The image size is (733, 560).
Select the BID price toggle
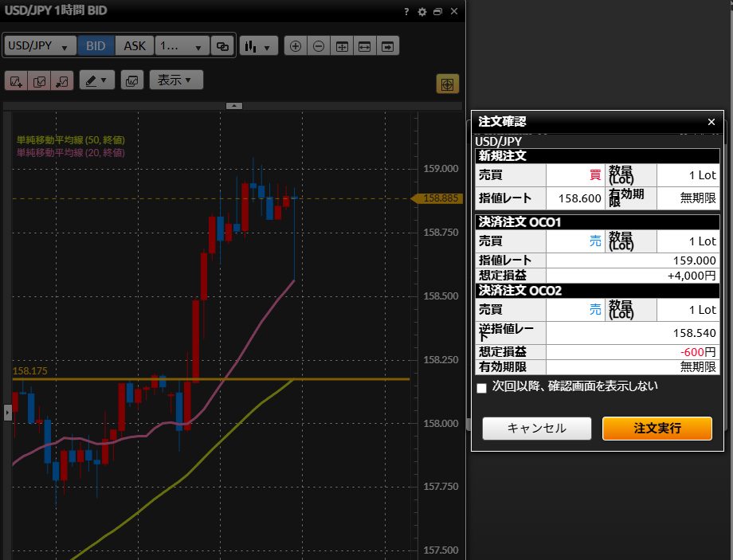click(x=96, y=45)
